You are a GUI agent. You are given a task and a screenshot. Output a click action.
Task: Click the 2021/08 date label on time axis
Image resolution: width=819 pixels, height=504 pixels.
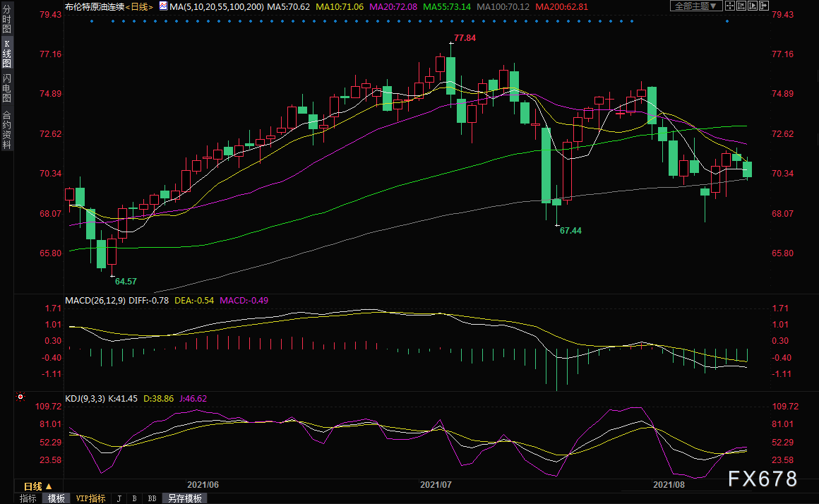point(669,485)
